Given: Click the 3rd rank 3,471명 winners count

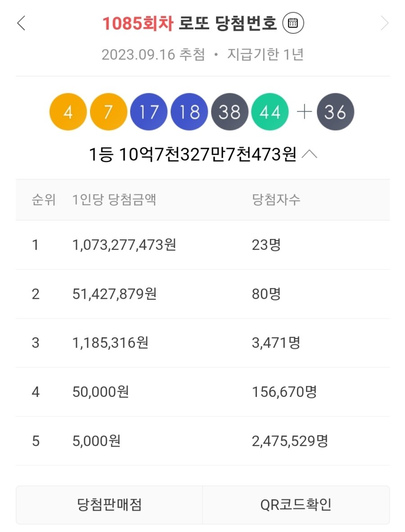Looking at the screenshot, I should tap(276, 343).
